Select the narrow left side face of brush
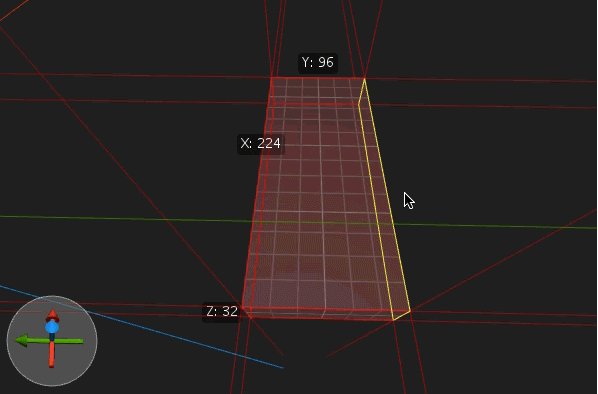 pos(258,198)
